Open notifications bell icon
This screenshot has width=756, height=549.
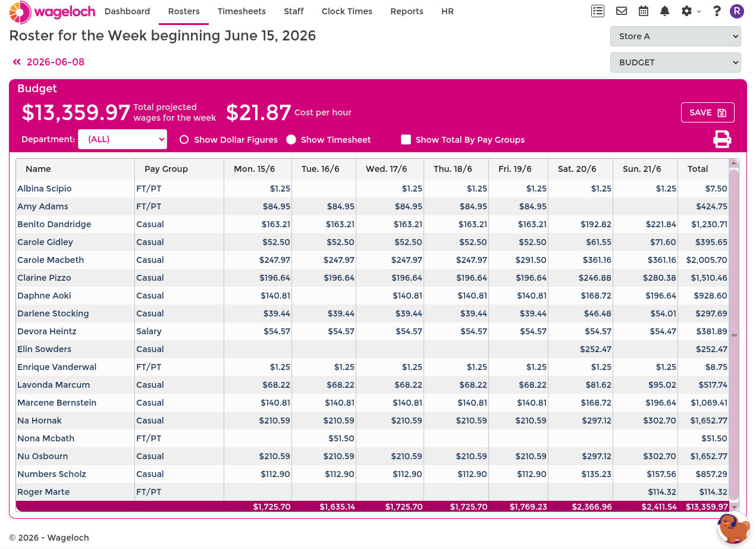[665, 11]
